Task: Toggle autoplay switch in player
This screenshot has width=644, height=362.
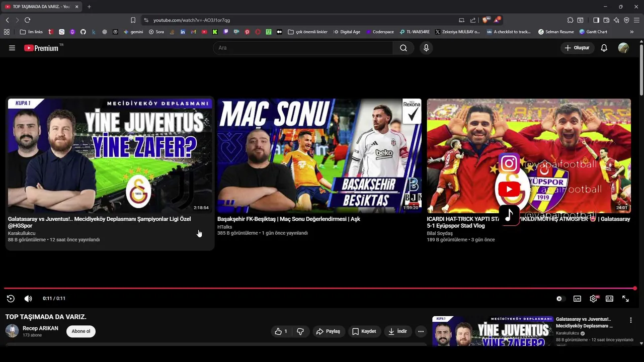Action: pyautogui.click(x=560, y=299)
